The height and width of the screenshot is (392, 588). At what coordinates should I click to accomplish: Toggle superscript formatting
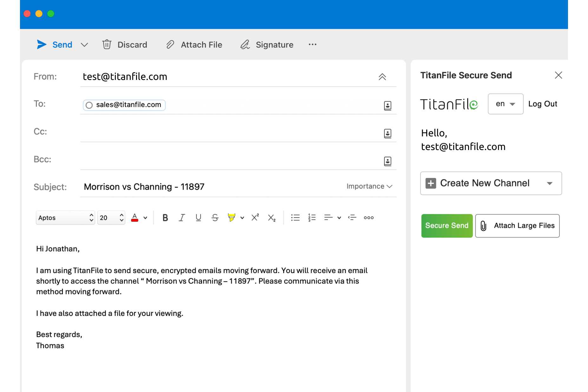tap(255, 217)
